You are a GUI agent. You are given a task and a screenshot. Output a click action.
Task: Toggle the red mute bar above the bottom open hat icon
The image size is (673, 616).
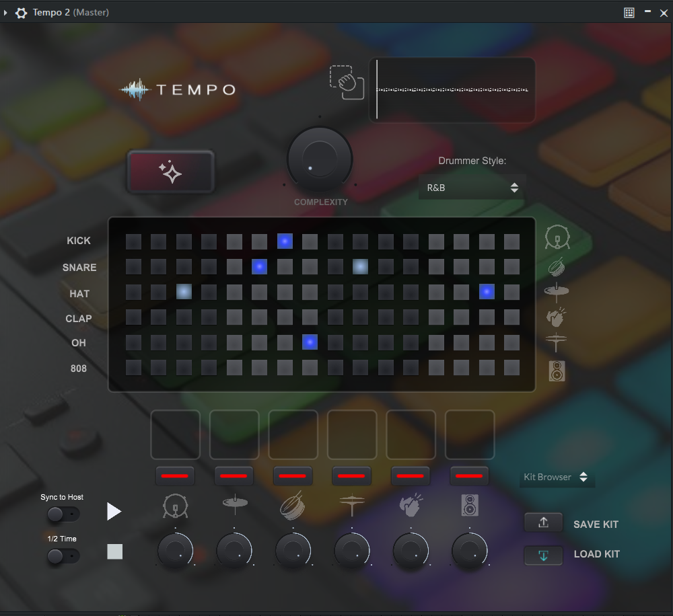pyautogui.click(x=351, y=475)
